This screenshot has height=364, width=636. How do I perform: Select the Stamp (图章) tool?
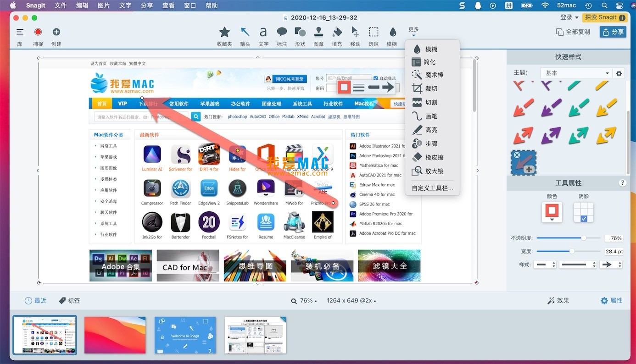click(x=318, y=32)
